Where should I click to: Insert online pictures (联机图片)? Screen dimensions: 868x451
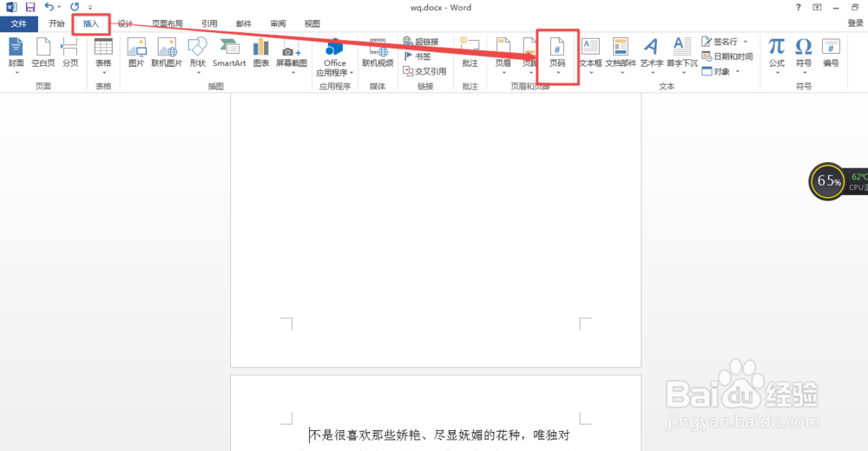(x=167, y=54)
